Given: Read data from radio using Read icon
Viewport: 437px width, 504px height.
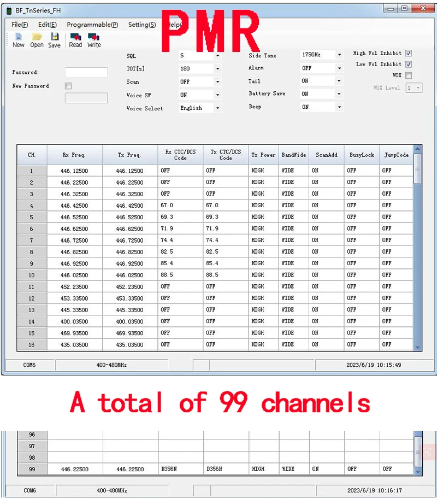Looking at the screenshot, I should 75,37.
